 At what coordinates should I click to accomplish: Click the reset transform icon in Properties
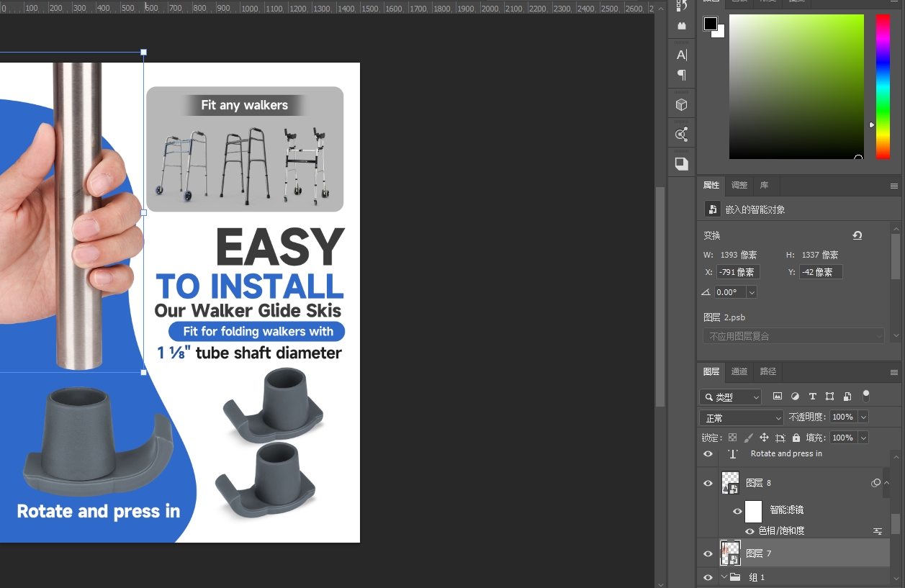click(x=857, y=235)
